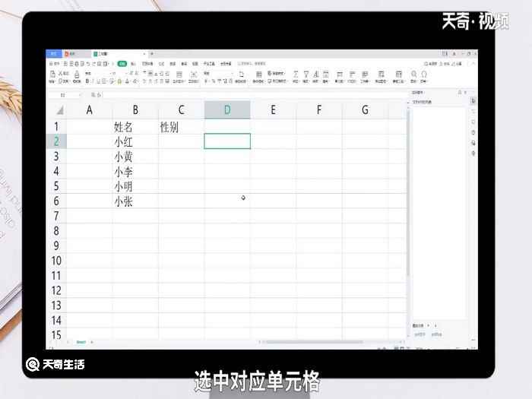Click cell C1 labeled 性别
The image size is (532, 399).
coord(181,127)
